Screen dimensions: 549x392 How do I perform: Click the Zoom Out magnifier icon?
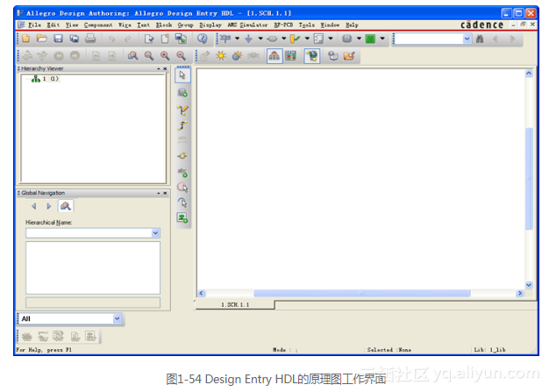(x=181, y=55)
